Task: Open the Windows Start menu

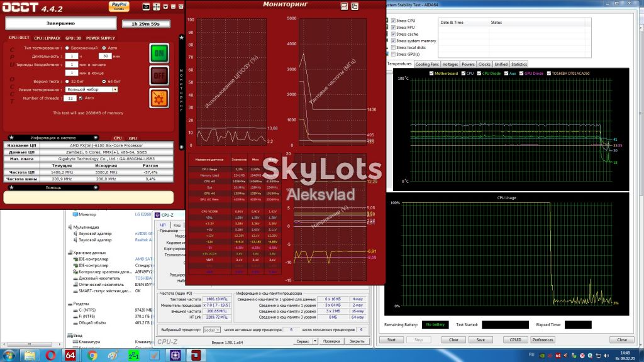Action: (x=9, y=355)
